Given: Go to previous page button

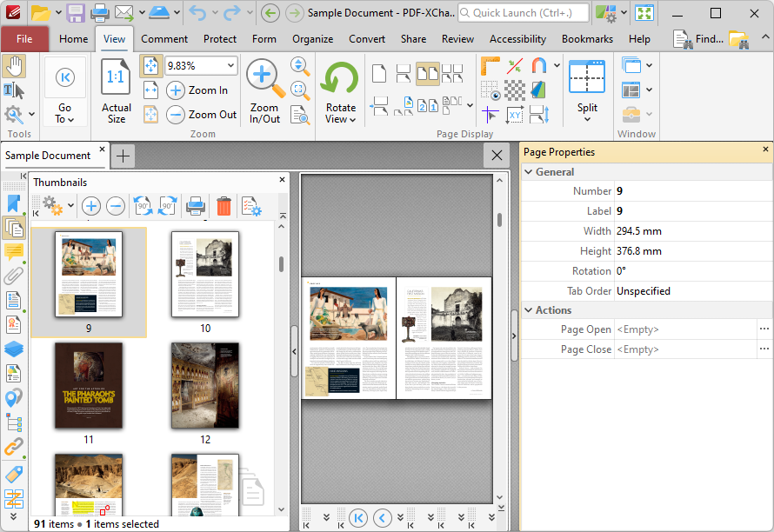Looking at the screenshot, I should point(383,518).
